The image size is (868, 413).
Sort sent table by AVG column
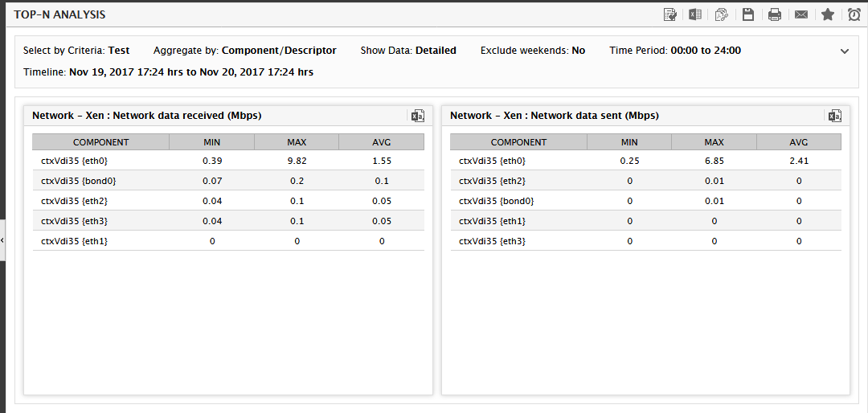[799, 142]
